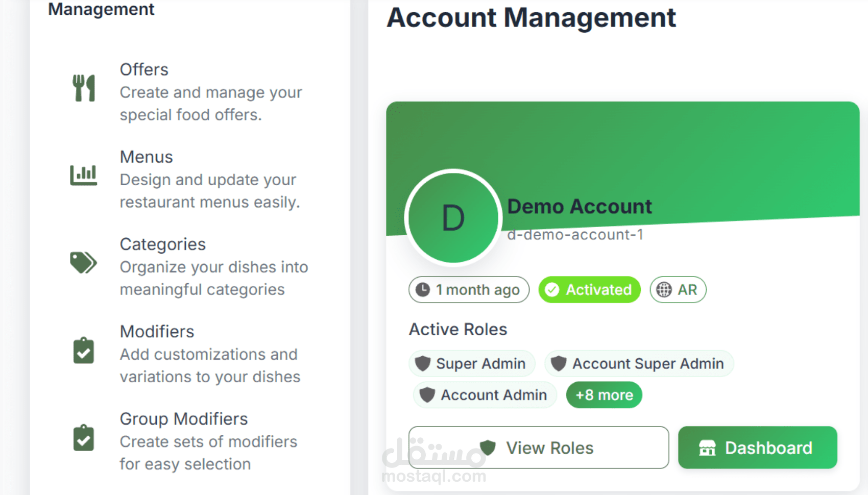Click the Menus bar chart icon

click(x=84, y=175)
